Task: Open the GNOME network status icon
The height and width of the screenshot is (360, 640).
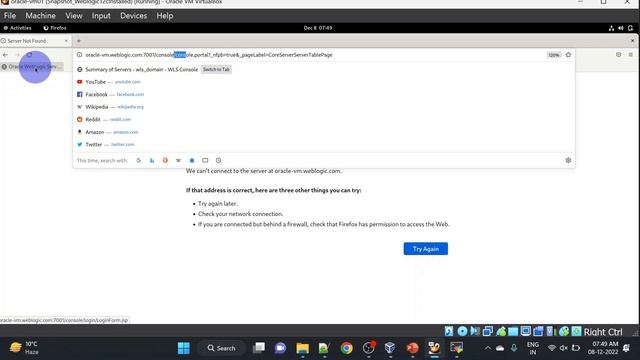Action: [611, 28]
